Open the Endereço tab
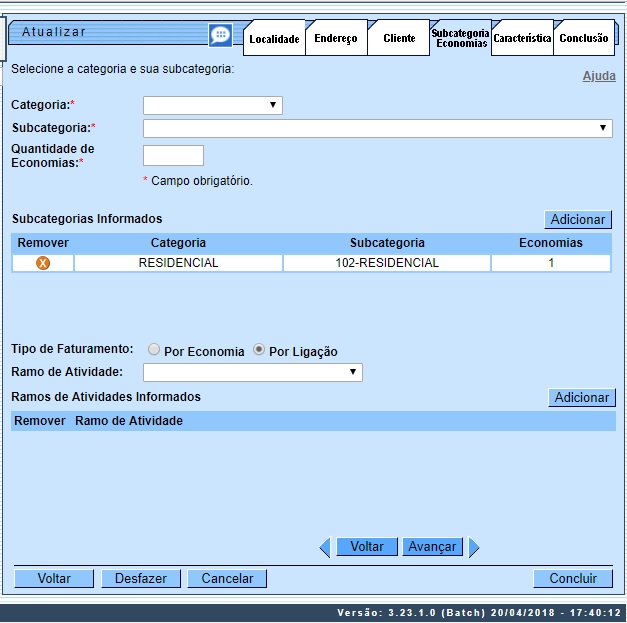Viewport: 627px width, 623px height. tap(335, 39)
